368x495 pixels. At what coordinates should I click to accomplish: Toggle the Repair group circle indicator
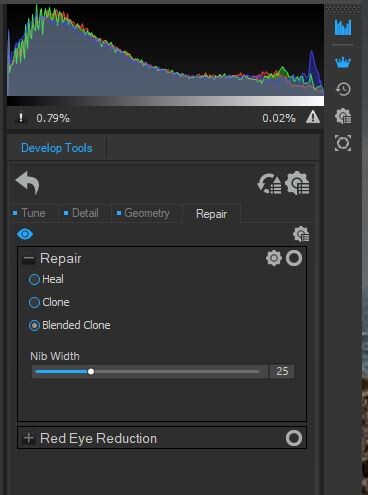(x=294, y=258)
